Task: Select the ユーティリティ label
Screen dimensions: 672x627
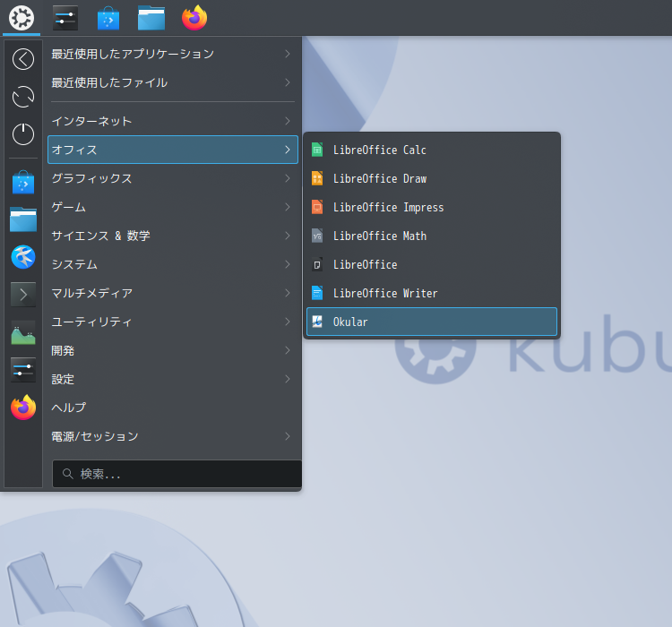Action: pyautogui.click(x=91, y=322)
